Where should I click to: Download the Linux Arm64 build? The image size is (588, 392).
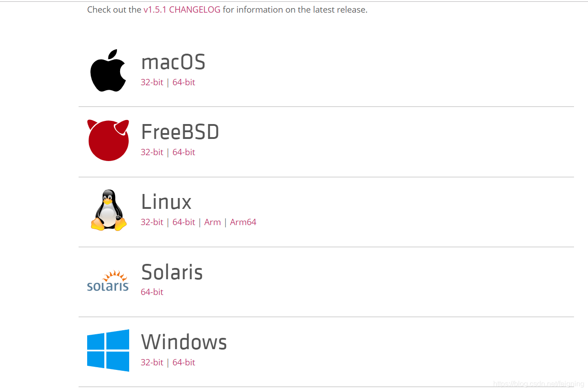pos(243,222)
